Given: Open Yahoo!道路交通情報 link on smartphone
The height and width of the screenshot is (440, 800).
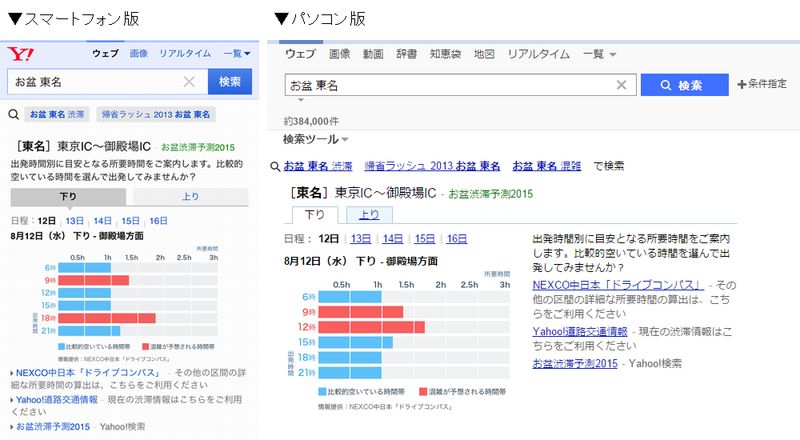Looking at the screenshot, I should coord(57,400).
